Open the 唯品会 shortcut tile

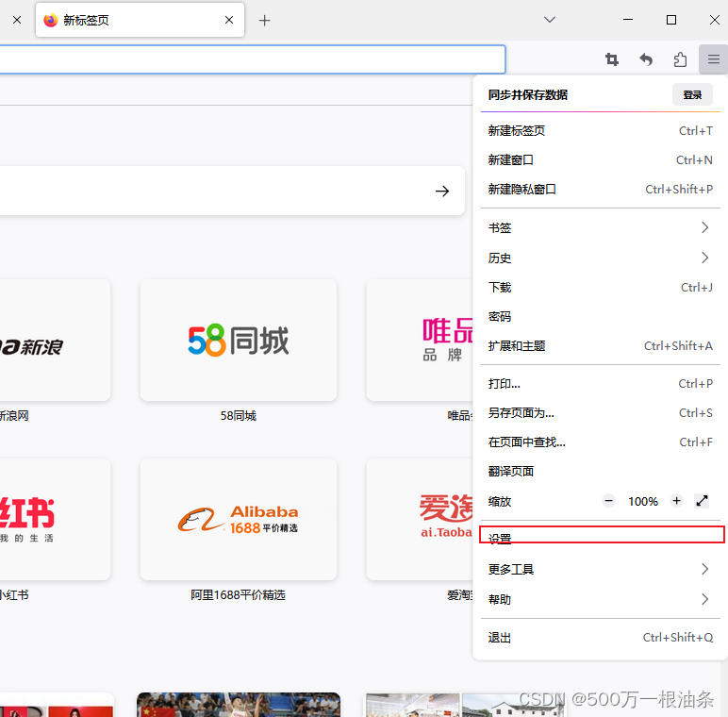point(420,341)
